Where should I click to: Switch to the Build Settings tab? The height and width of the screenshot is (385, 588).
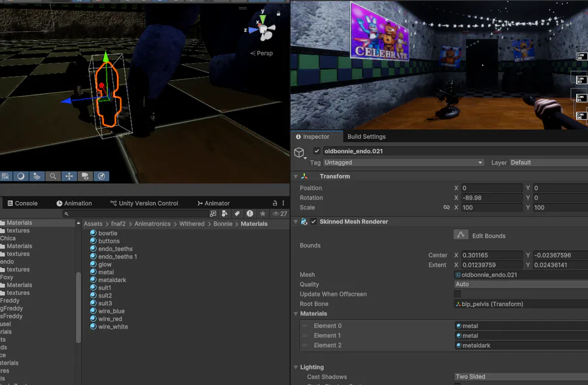(367, 136)
